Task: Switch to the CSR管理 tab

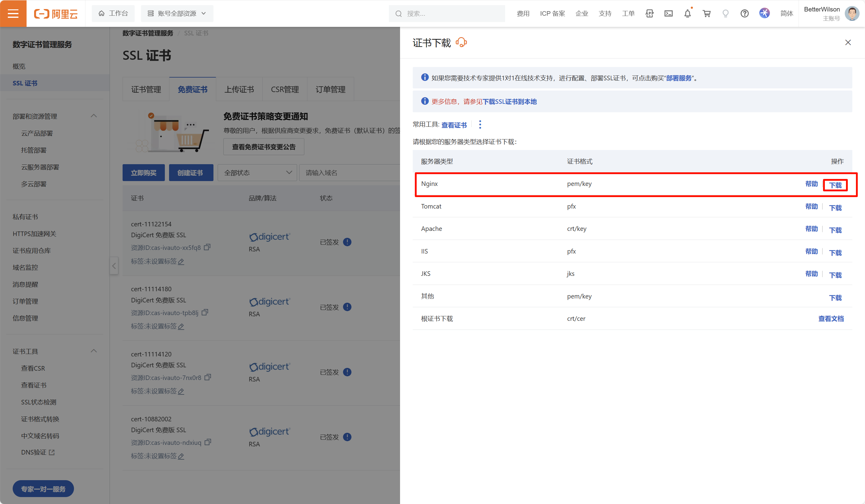Action: pos(284,90)
